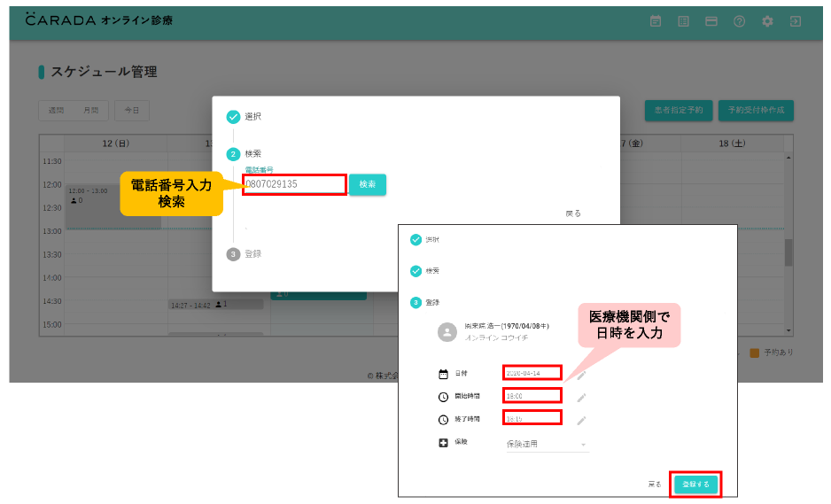Click the 予約受付枠作成 button
The image size is (831, 504).
pos(756,111)
